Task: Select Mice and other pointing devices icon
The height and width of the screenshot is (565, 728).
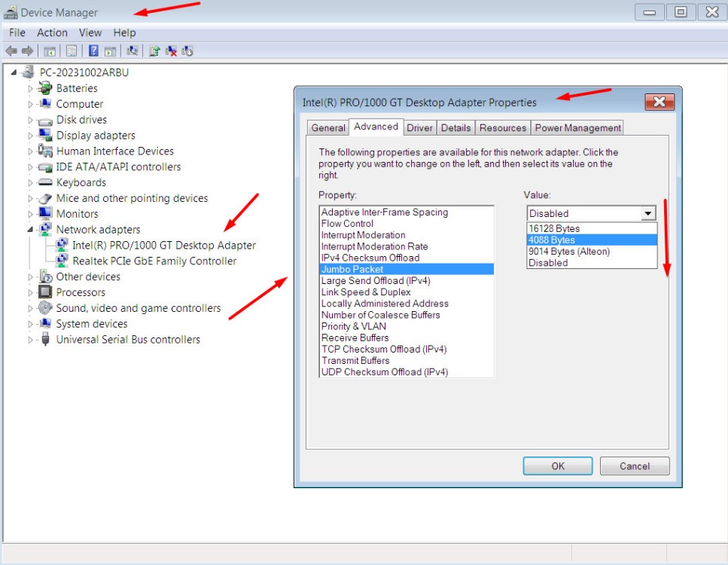Action: (45, 198)
